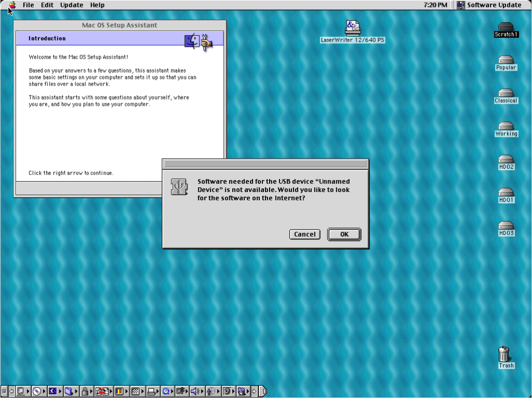The height and width of the screenshot is (398, 532).
Task: Open the Software Update application menu
Action: [x=488, y=5]
